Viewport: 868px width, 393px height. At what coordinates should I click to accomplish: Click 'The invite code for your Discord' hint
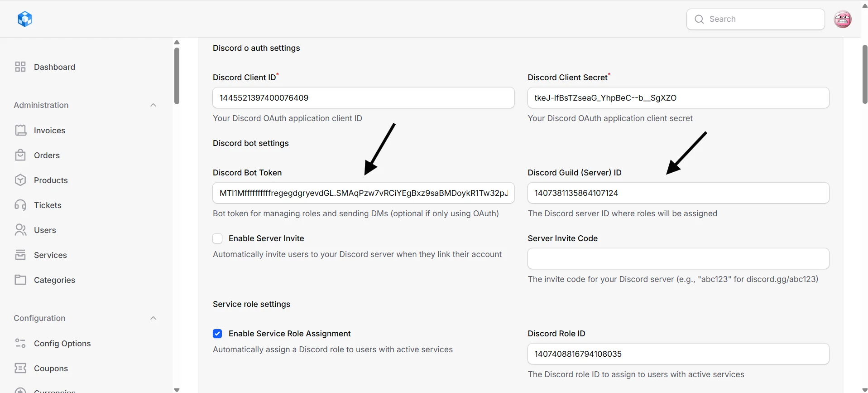673,279
